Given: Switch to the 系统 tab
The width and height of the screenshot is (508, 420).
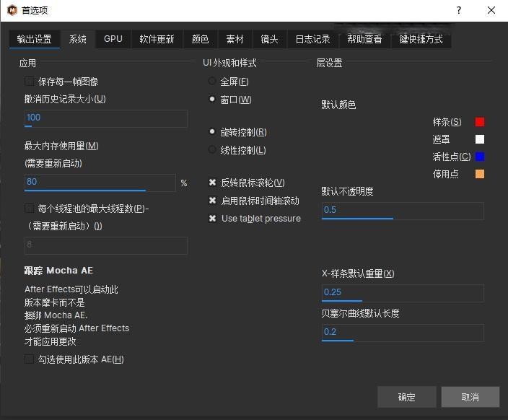Looking at the screenshot, I should coord(78,39).
